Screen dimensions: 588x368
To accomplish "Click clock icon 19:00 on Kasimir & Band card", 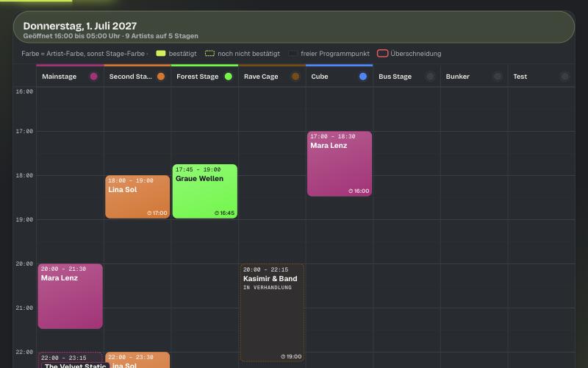I will [283, 356].
